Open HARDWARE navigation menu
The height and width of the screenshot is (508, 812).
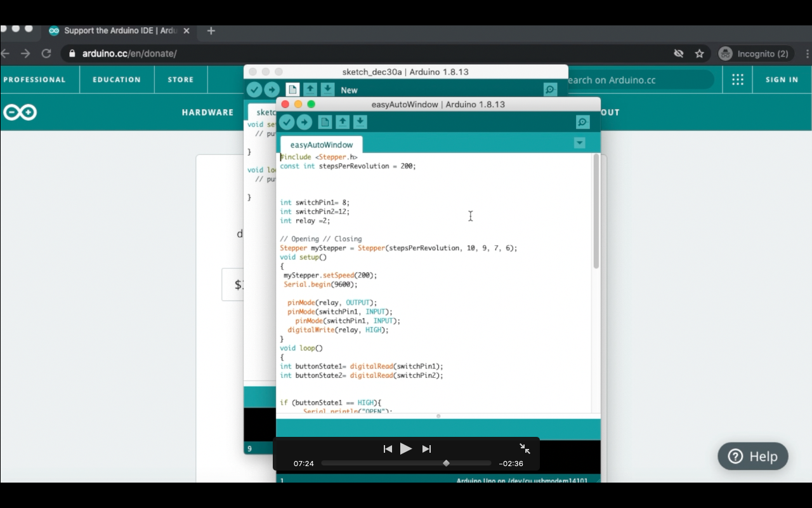pos(207,112)
